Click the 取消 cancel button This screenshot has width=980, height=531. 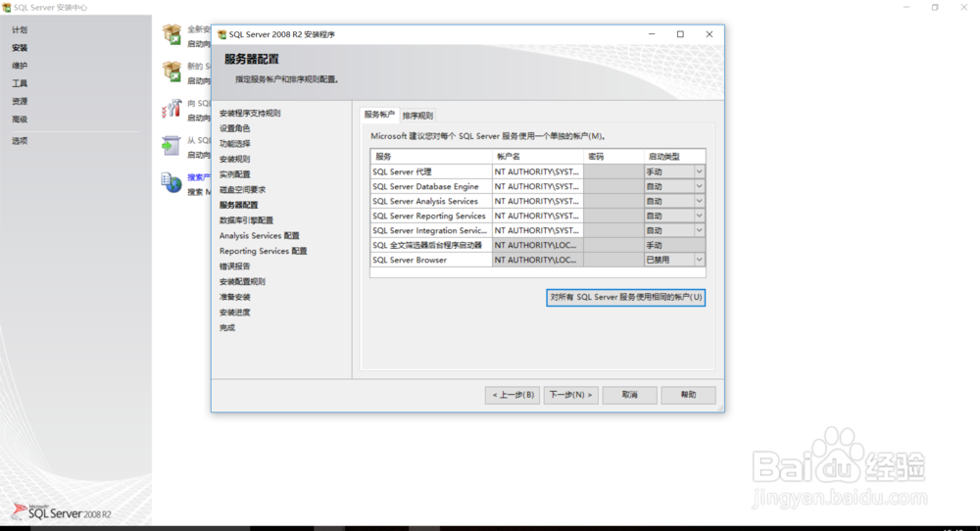pos(629,395)
